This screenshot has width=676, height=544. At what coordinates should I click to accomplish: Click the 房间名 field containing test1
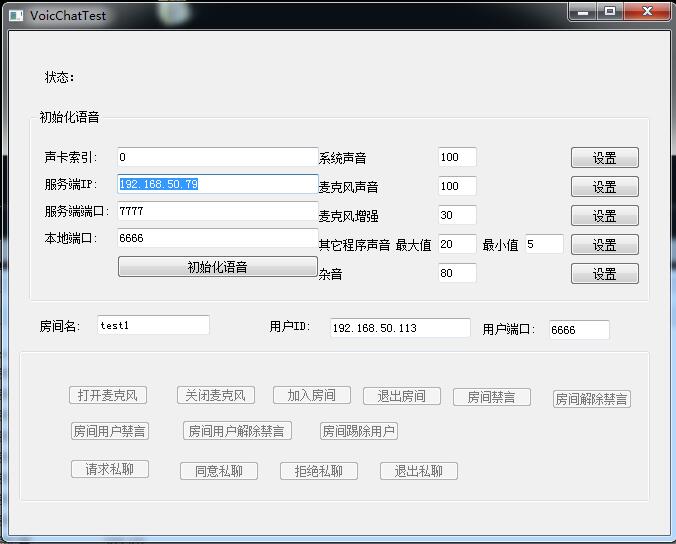[x=153, y=325]
